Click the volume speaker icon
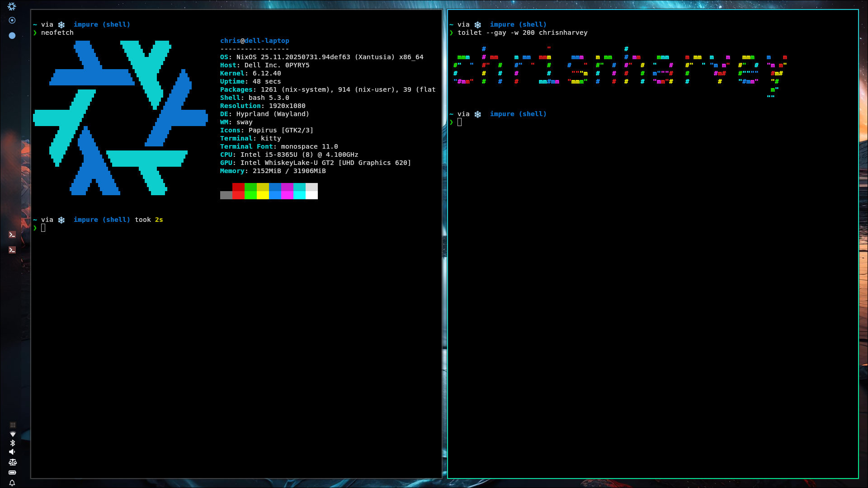Image resolution: width=868 pixels, height=488 pixels. coord(12,452)
